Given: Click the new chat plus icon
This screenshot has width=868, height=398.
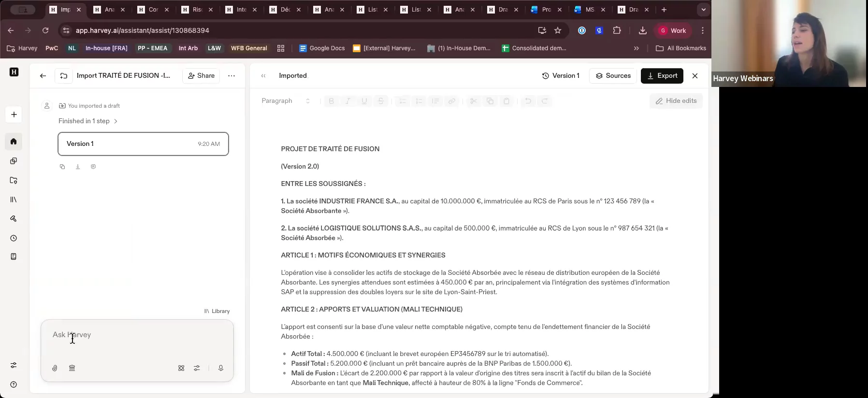Looking at the screenshot, I should click(x=14, y=114).
